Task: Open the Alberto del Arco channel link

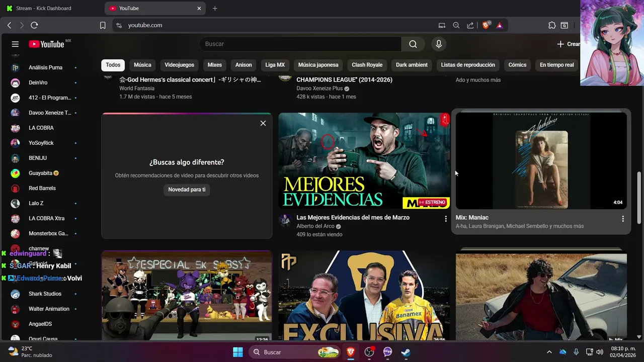Action: (315, 227)
